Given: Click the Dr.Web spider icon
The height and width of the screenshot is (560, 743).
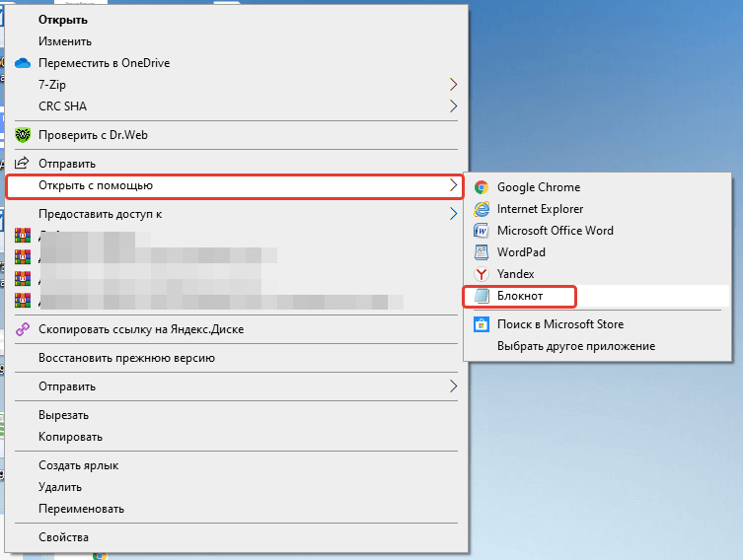Looking at the screenshot, I should (23, 135).
